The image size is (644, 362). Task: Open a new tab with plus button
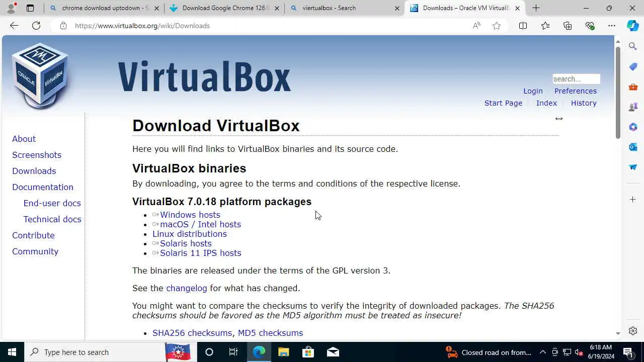(x=536, y=8)
